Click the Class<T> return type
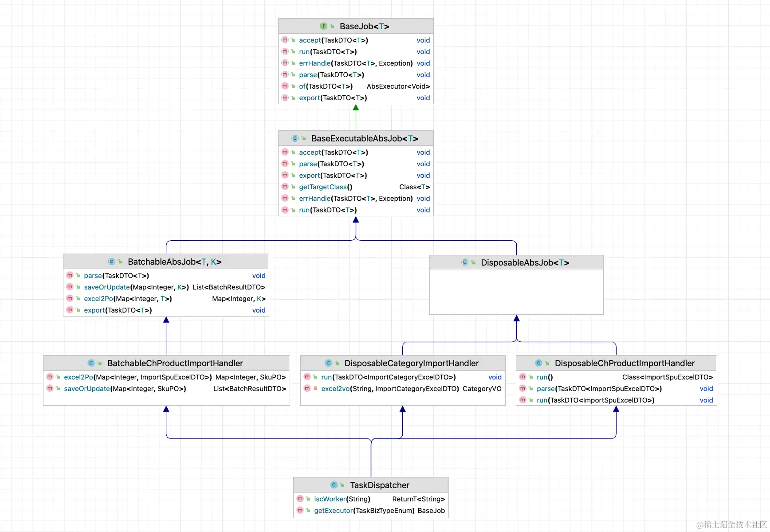The width and height of the screenshot is (770, 532). click(415, 187)
